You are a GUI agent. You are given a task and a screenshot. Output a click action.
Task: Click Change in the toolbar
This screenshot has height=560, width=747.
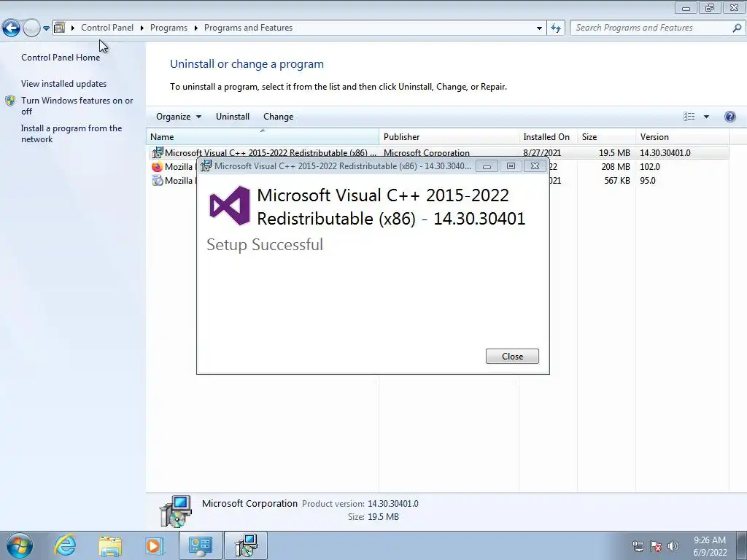pyautogui.click(x=278, y=117)
